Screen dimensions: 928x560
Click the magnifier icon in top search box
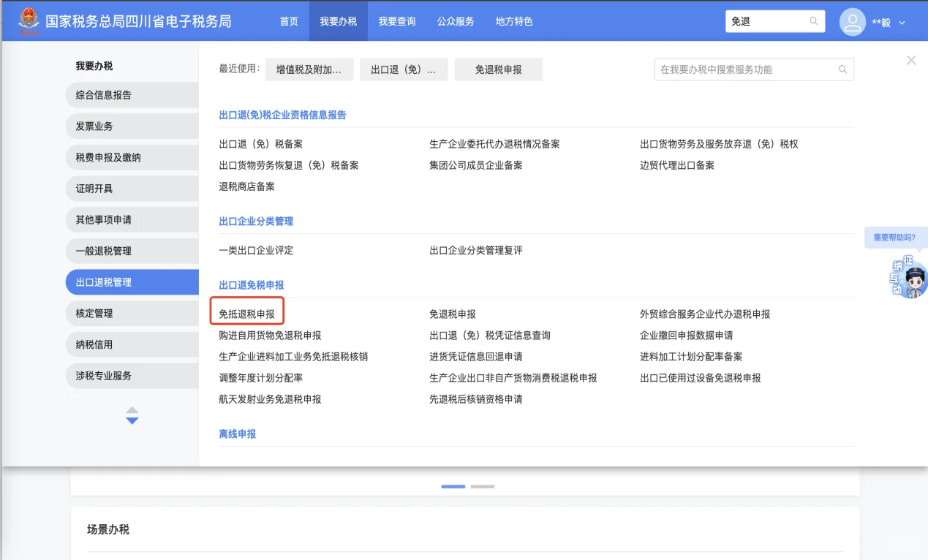[x=813, y=21]
